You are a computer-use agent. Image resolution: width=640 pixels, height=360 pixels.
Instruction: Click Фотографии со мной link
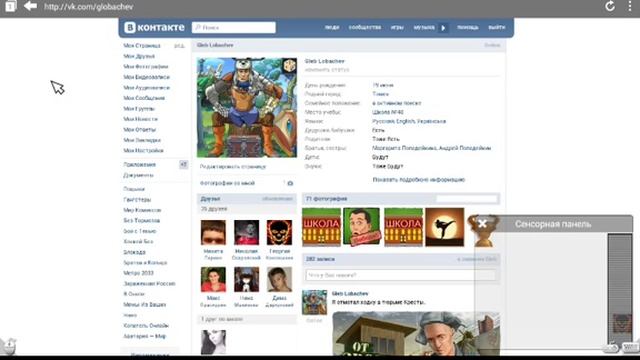[227, 183]
